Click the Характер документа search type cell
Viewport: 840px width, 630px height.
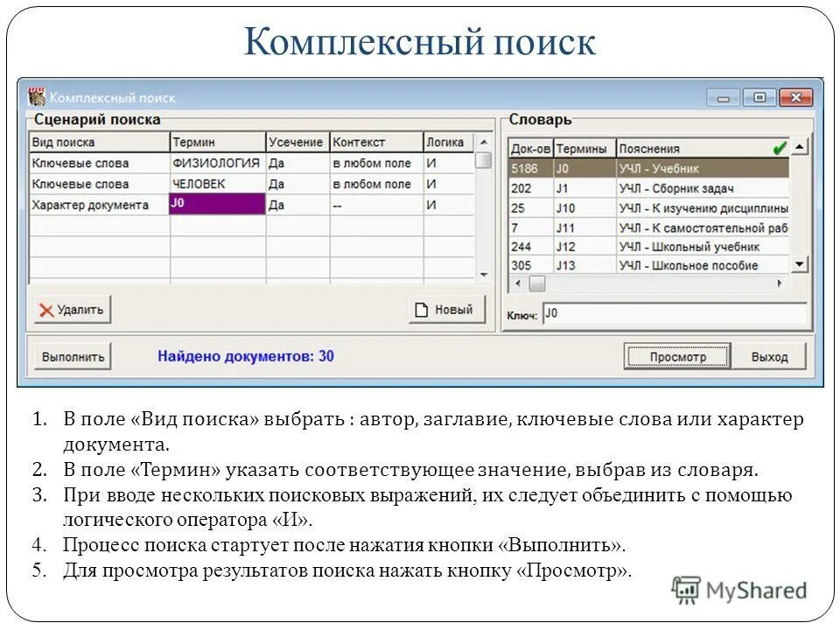point(99,205)
